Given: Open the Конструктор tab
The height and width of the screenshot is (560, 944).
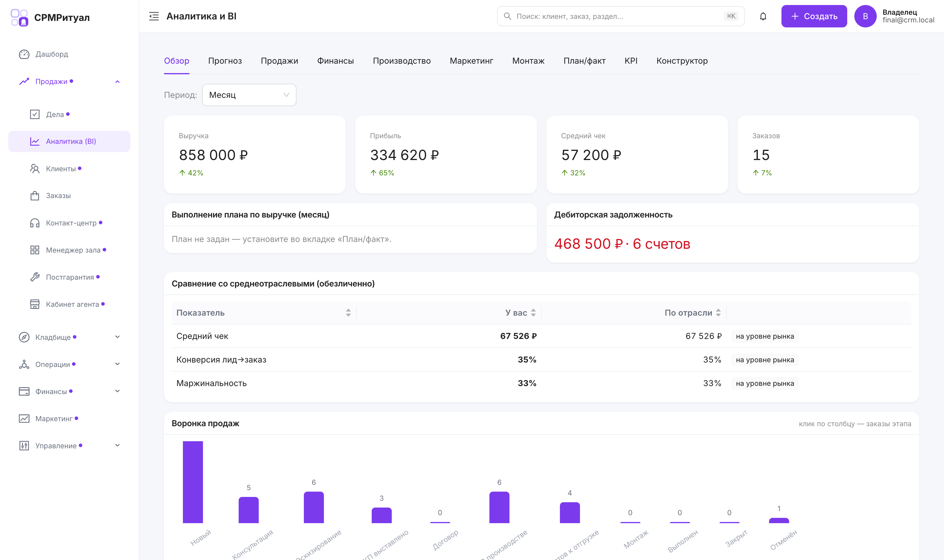Looking at the screenshot, I should tap(682, 61).
